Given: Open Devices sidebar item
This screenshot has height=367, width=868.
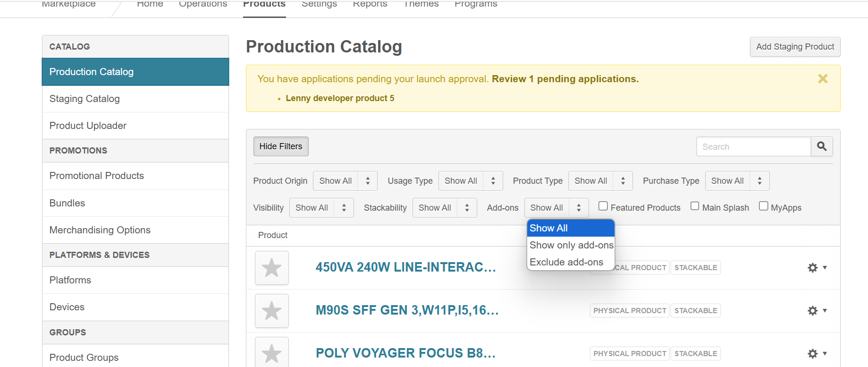Looking at the screenshot, I should click(135, 307).
